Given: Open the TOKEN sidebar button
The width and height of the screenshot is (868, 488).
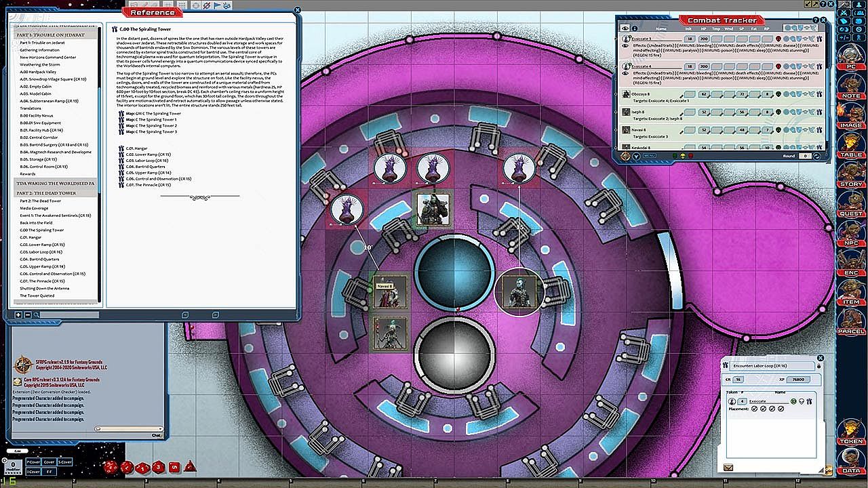Looking at the screenshot, I should click(x=851, y=431).
